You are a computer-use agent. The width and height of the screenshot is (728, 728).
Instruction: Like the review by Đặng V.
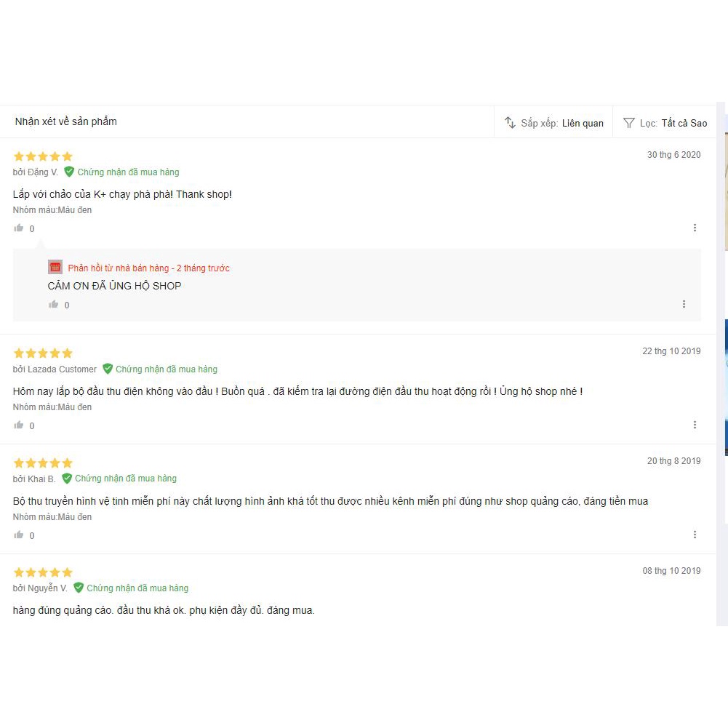pyautogui.click(x=19, y=228)
